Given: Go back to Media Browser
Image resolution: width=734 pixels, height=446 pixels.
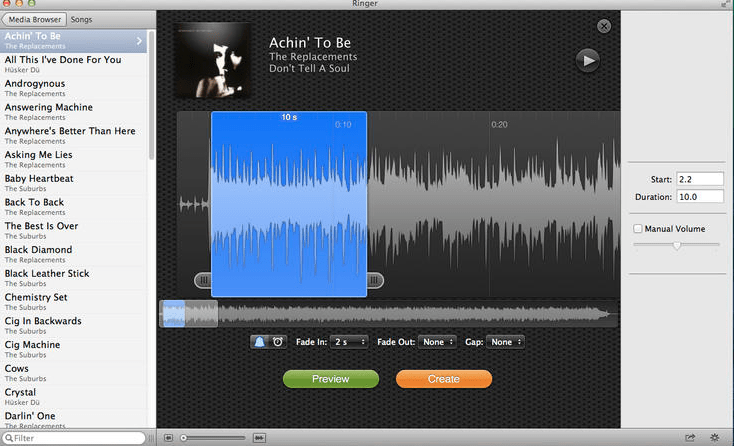Looking at the screenshot, I should (34, 20).
